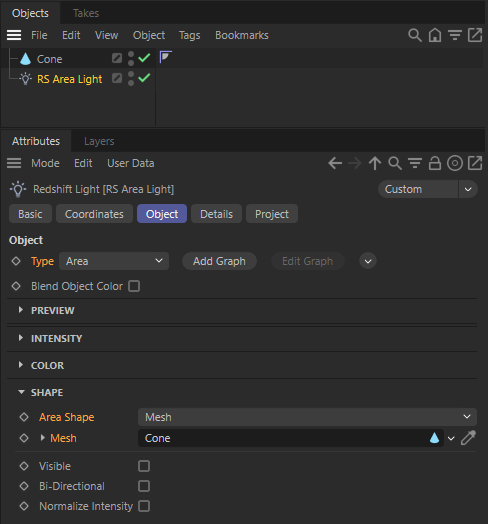Click the home icon in Objects manager
The image size is (488, 524).
tap(435, 35)
